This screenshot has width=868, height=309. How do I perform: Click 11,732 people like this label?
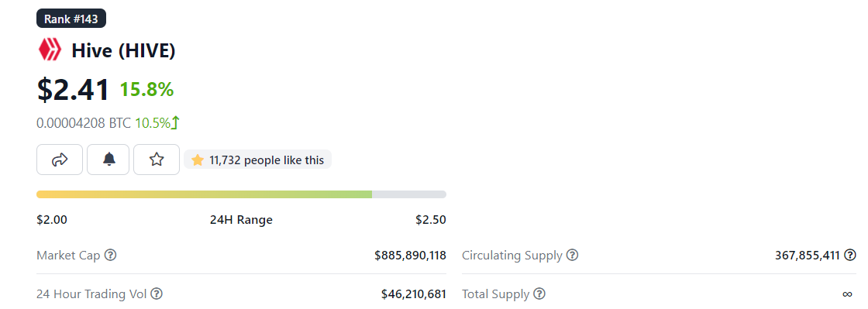(x=267, y=160)
